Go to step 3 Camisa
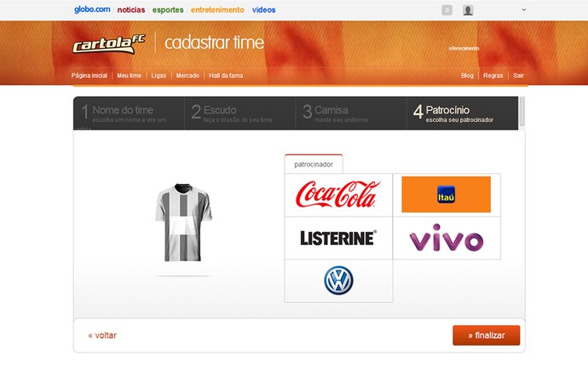The height and width of the screenshot is (372, 588). pyautogui.click(x=349, y=113)
